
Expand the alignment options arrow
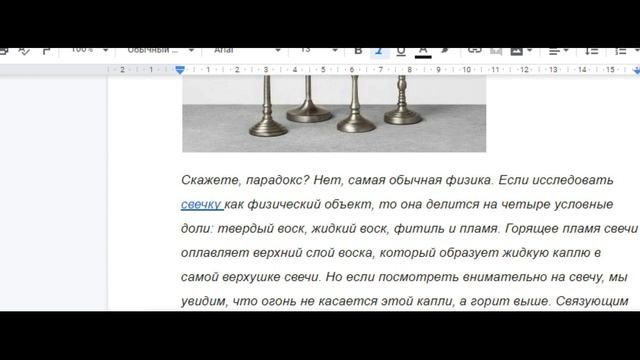click(x=566, y=51)
